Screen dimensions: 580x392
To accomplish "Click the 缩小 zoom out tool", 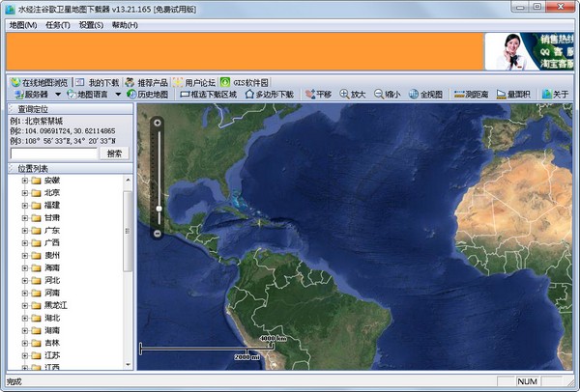I will click(x=387, y=95).
